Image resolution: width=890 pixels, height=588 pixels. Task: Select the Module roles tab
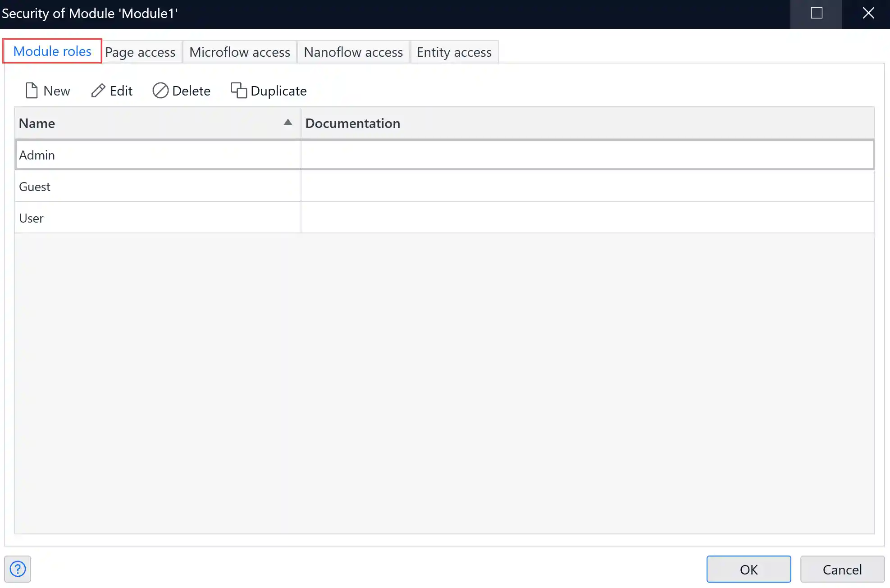(x=52, y=51)
